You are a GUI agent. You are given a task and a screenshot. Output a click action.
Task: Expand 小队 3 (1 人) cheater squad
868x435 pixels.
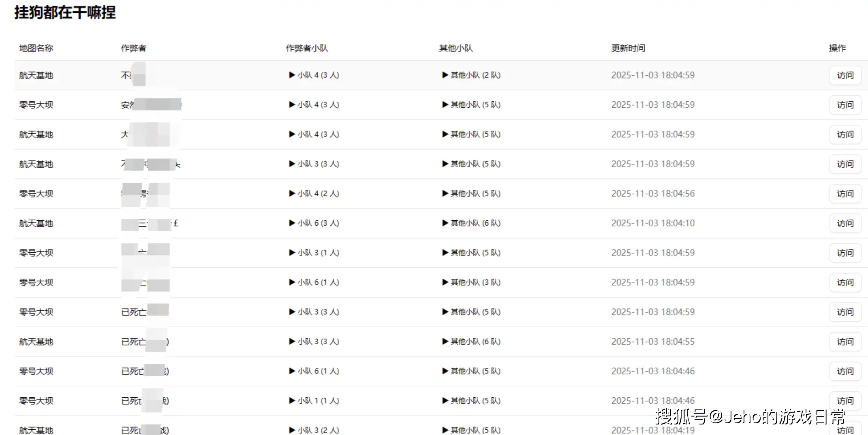[x=314, y=253]
